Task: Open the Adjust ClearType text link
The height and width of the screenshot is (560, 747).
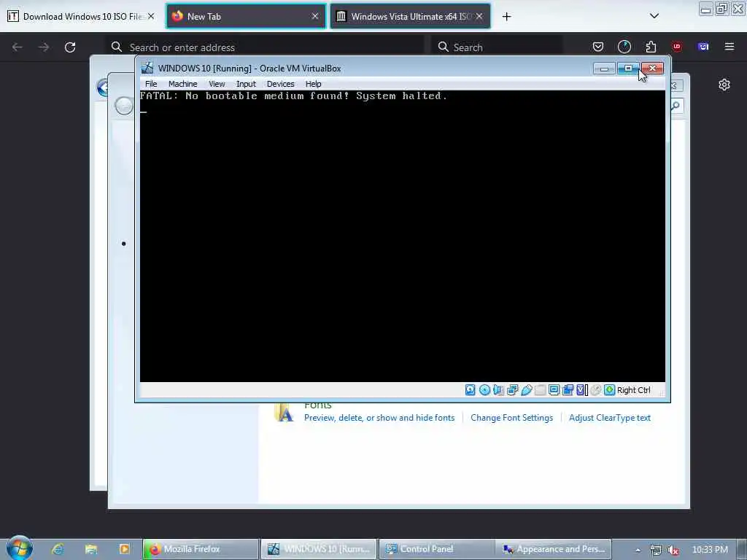Action: point(610,418)
